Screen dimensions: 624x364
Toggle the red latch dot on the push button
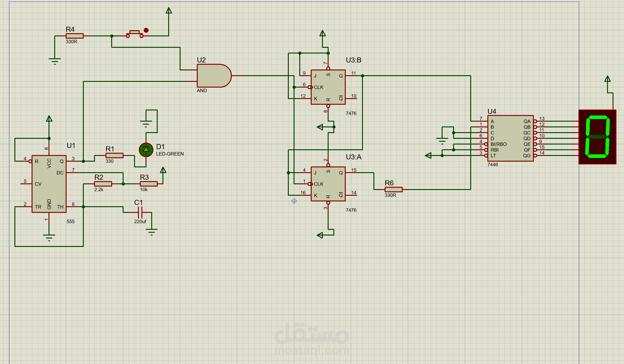pos(146,30)
